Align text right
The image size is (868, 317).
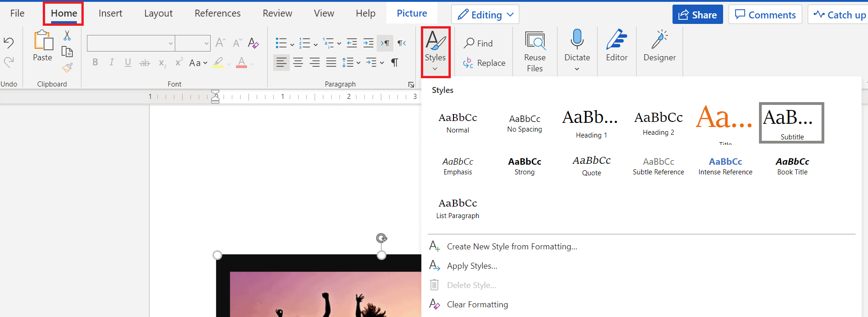[x=315, y=62]
